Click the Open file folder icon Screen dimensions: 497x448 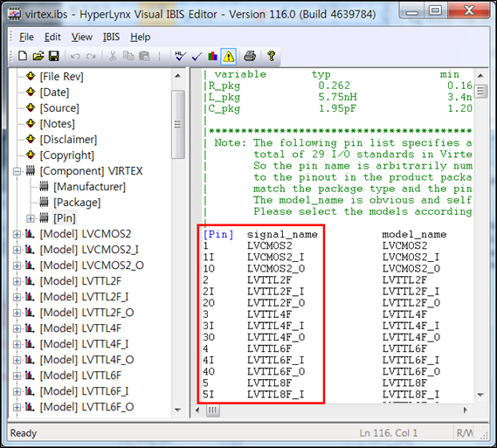pyautogui.click(x=38, y=56)
